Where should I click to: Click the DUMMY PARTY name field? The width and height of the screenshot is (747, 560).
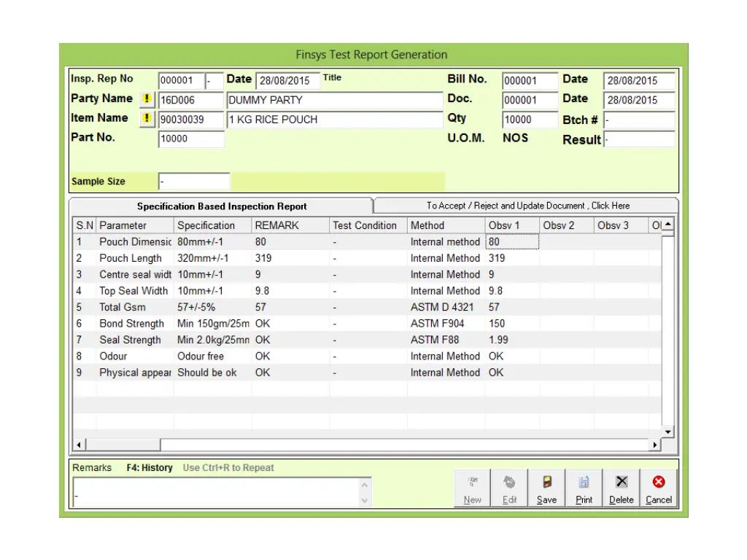tap(334, 100)
